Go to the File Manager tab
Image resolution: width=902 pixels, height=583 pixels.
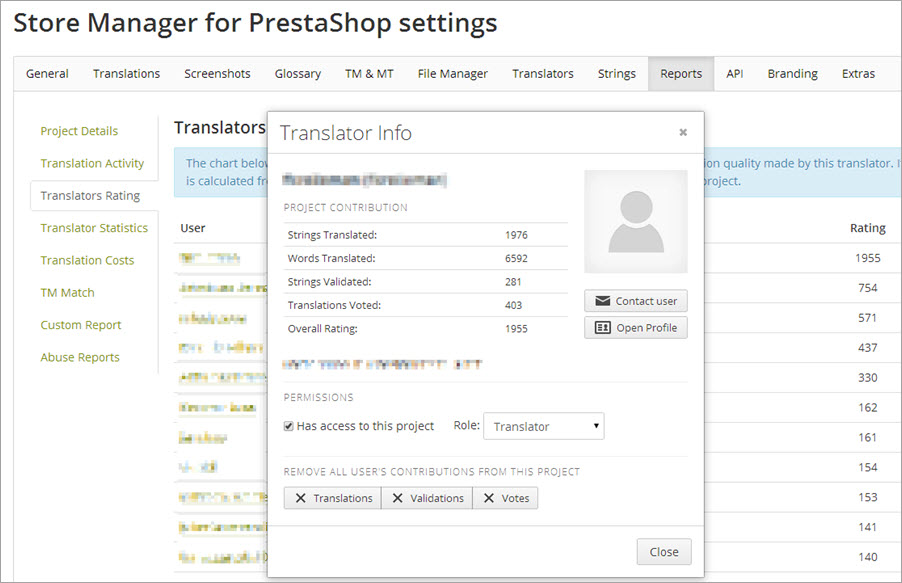pyautogui.click(x=452, y=74)
